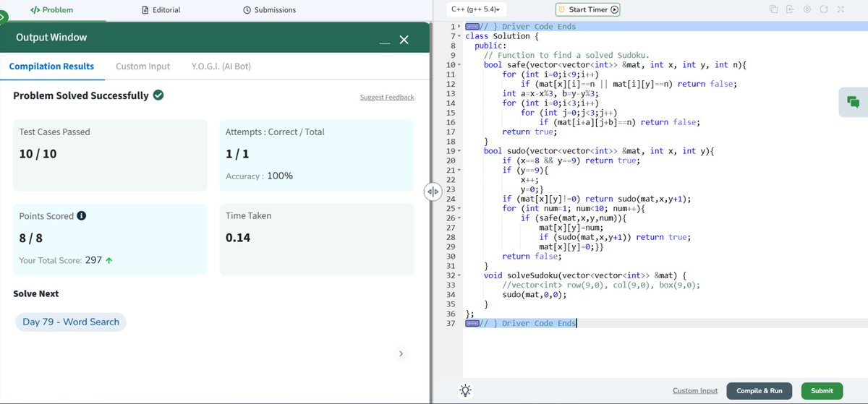The image size is (868, 404).
Task: Open the Submissions tab
Action: [269, 10]
